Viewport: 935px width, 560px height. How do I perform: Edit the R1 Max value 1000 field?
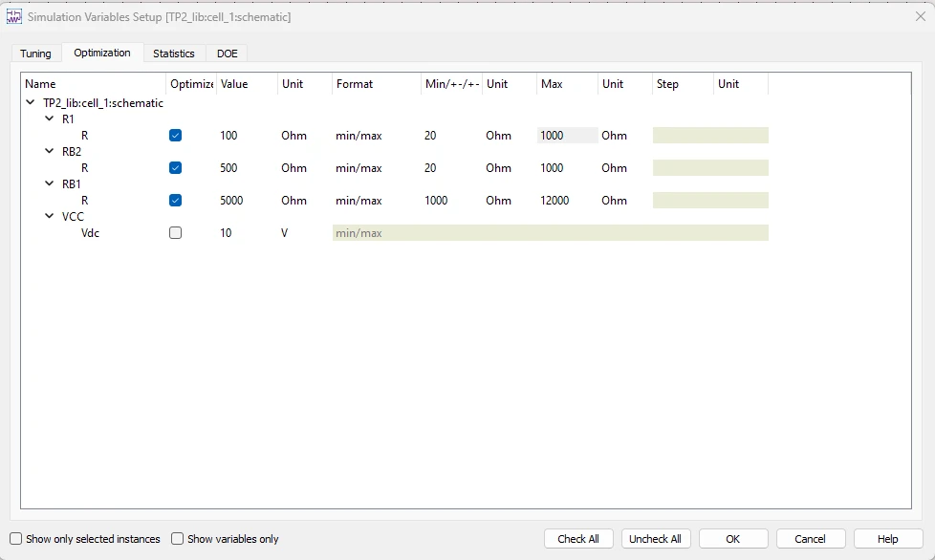click(567, 136)
